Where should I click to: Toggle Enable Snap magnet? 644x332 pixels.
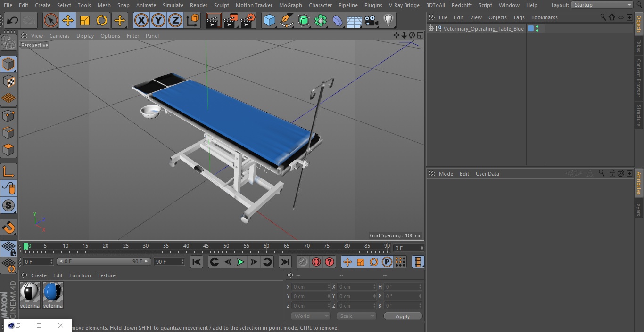[x=8, y=227]
